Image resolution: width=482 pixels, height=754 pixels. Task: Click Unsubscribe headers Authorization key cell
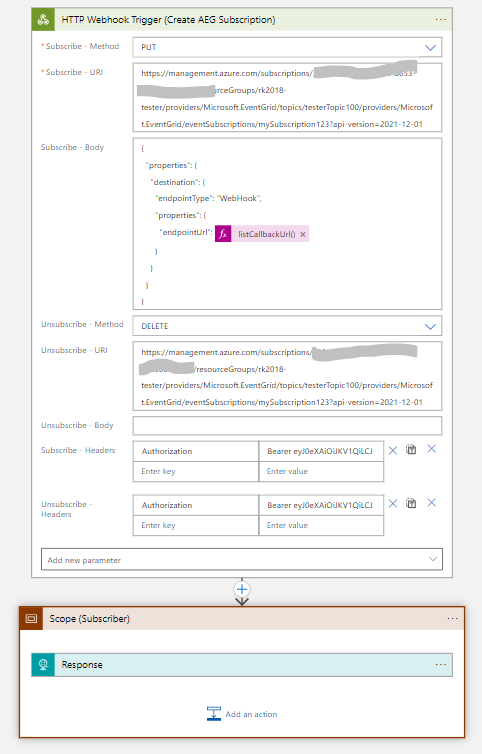click(196, 505)
